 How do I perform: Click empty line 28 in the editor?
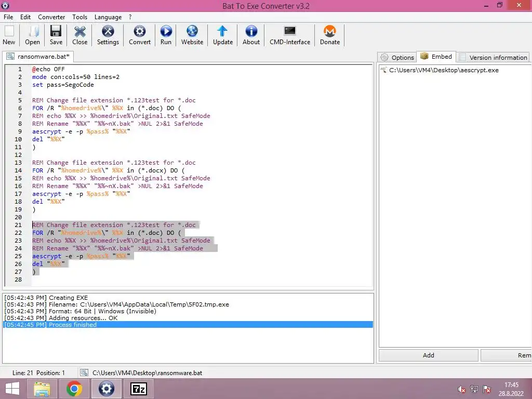click(202, 280)
